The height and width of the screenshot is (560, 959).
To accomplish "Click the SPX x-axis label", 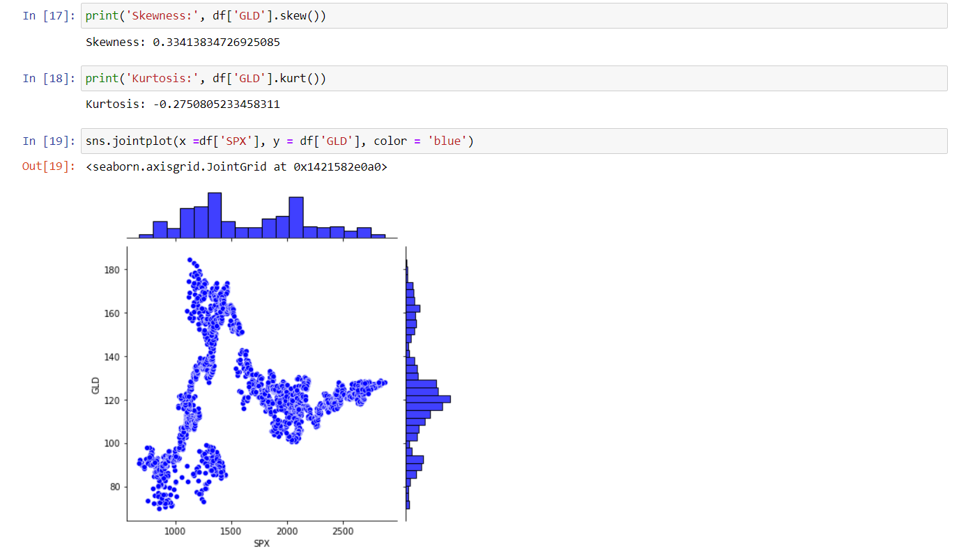I will coord(261,543).
